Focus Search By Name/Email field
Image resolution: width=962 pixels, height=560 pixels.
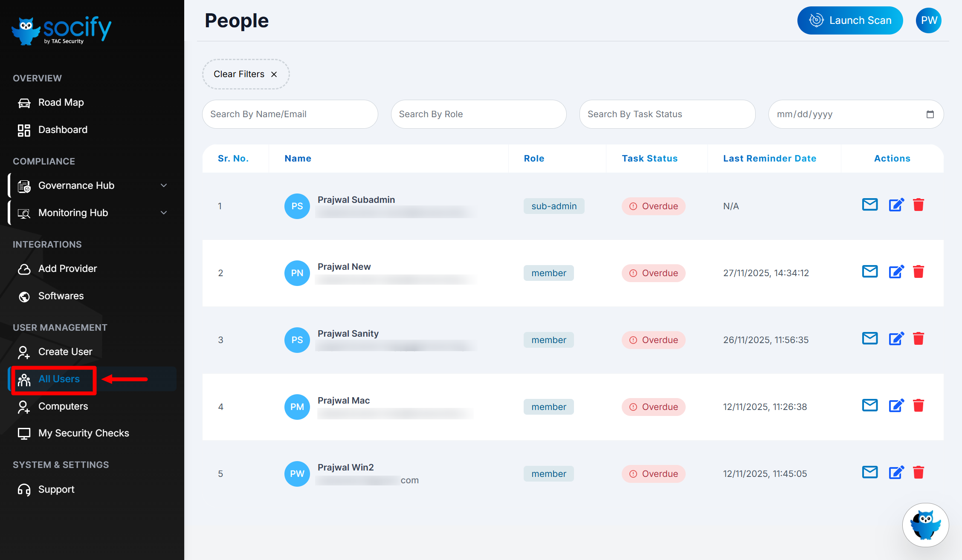point(290,114)
